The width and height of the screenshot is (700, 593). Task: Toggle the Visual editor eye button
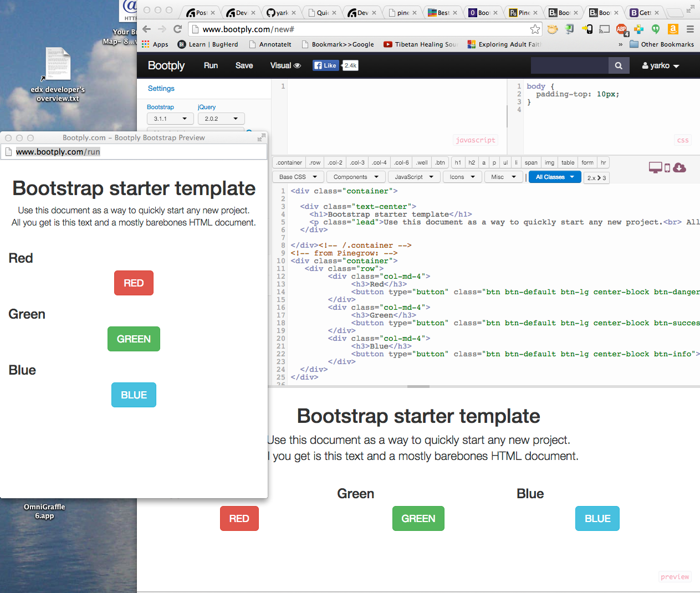(285, 65)
